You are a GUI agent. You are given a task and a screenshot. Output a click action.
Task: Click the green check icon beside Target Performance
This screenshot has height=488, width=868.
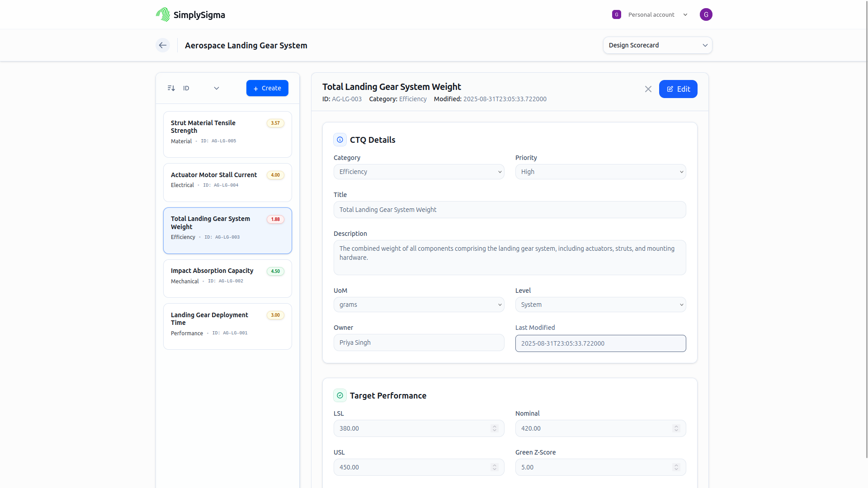click(340, 395)
